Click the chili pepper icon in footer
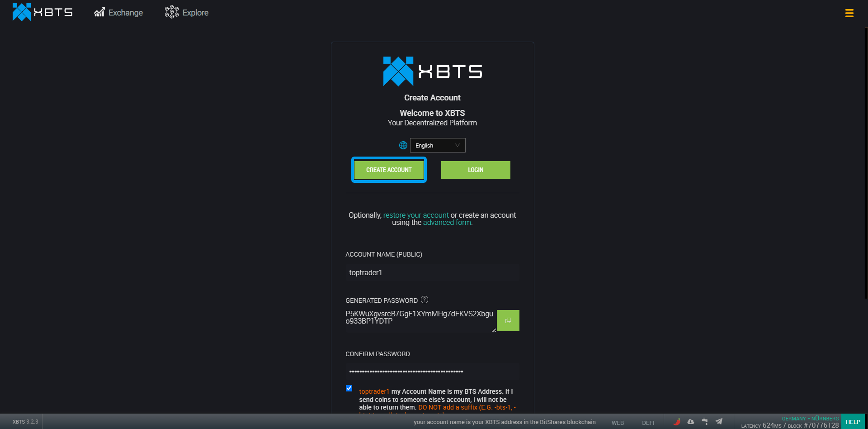The width and height of the screenshot is (868, 429). click(x=677, y=422)
